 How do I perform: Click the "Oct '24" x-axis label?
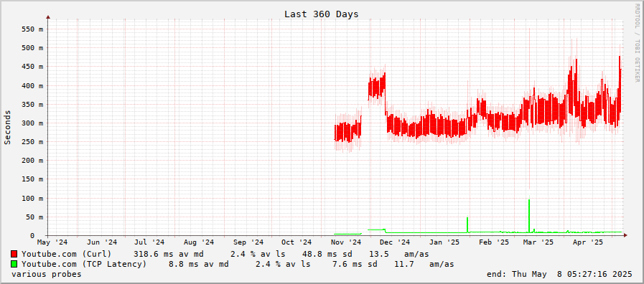click(x=297, y=242)
